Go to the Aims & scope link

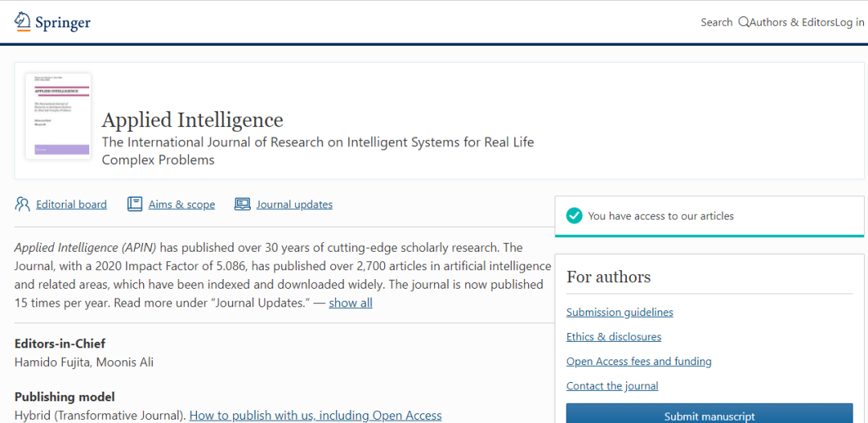coord(182,204)
